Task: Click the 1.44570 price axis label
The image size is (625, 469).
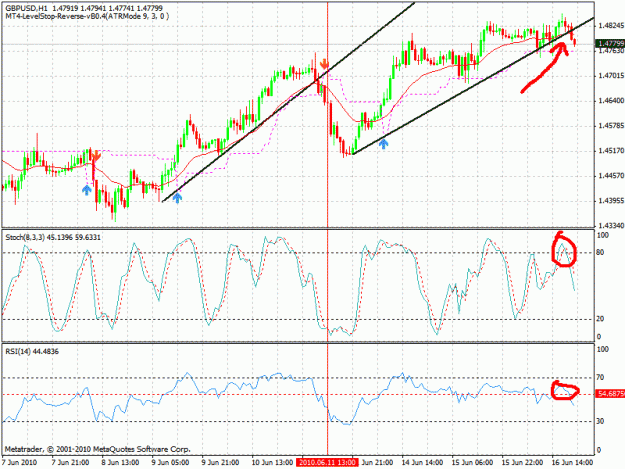Action: coord(609,176)
